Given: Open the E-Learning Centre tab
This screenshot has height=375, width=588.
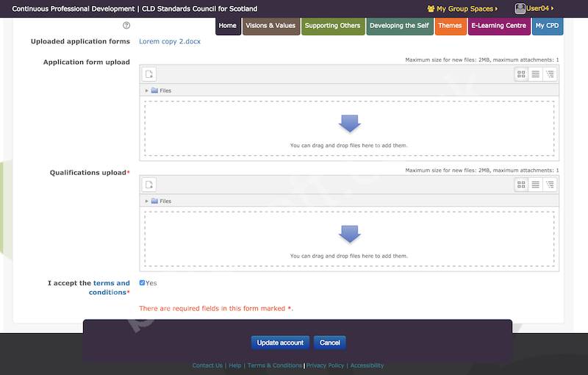Looking at the screenshot, I should click(499, 26).
